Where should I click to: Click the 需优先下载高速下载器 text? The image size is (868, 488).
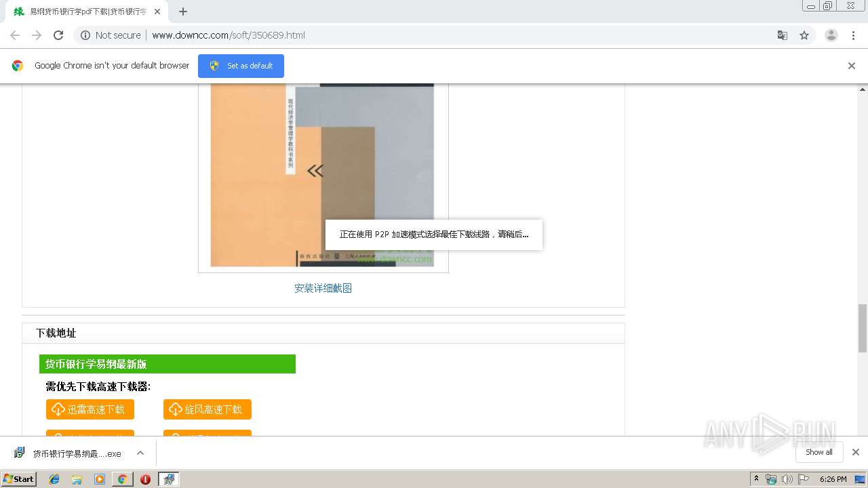[x=98, y=386]
